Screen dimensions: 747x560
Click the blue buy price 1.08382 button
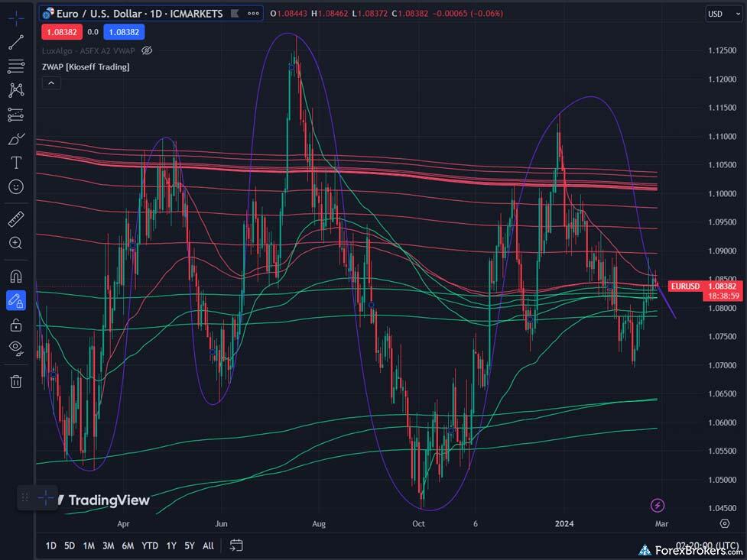[125, 31]
